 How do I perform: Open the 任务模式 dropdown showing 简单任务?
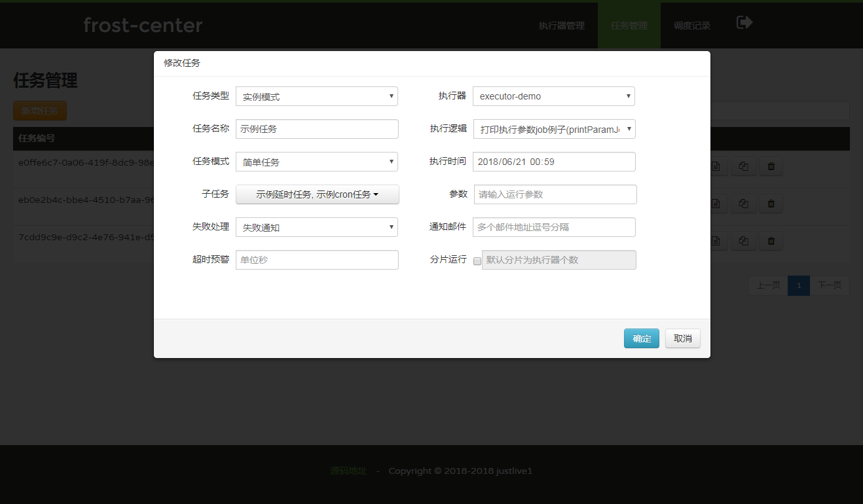(317, 162)
